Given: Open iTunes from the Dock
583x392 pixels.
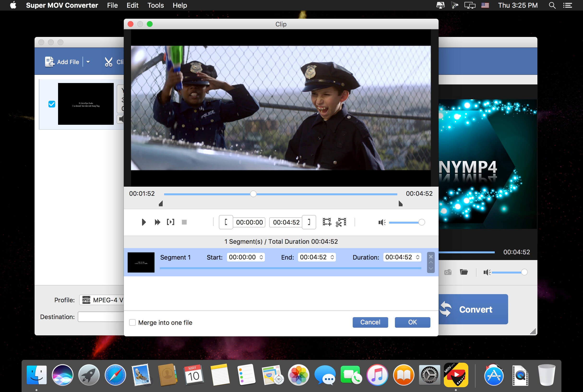Looking at the screenshot, I should tap(377, 375).
